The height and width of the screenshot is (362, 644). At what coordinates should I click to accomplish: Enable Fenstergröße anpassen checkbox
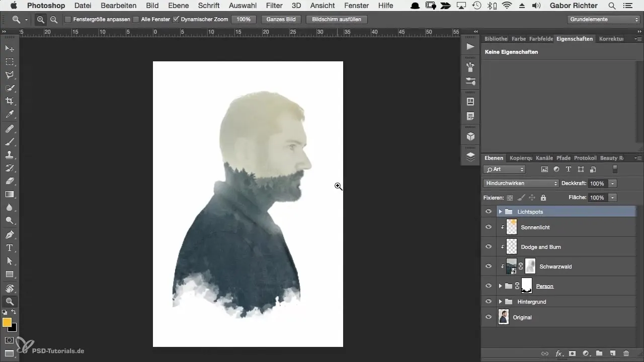pyautogui.click(x=68, y=20)
